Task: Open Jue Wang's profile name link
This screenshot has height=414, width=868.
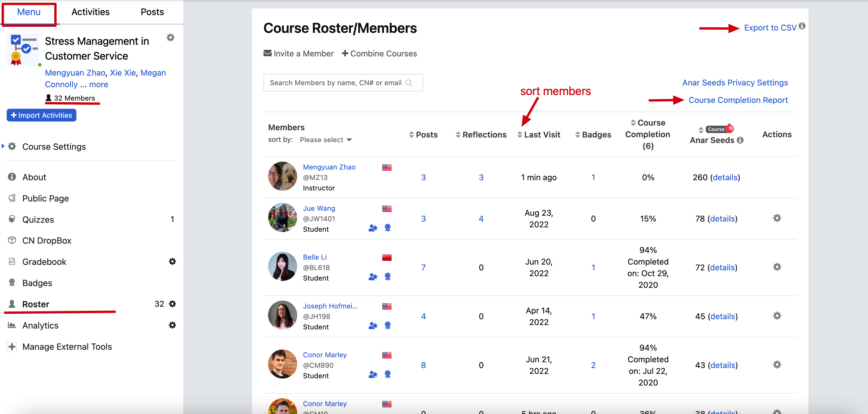Action: (319, 208)
